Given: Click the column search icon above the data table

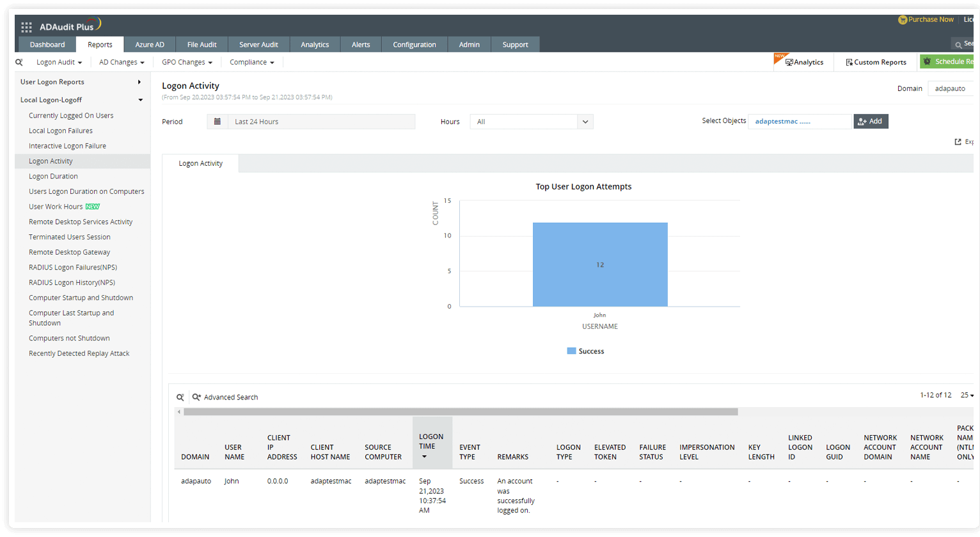Looking at the screenshot, I should pyautogui.click(x=180, y=397).
